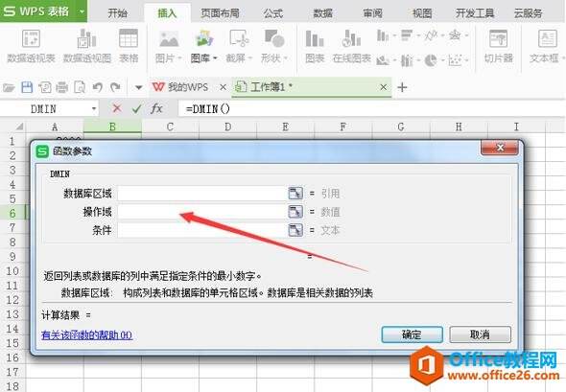Click the formula bar containing =DMIN()
Image resolution: width=566 pixels, height=392 pixels.
coord(371,108)
